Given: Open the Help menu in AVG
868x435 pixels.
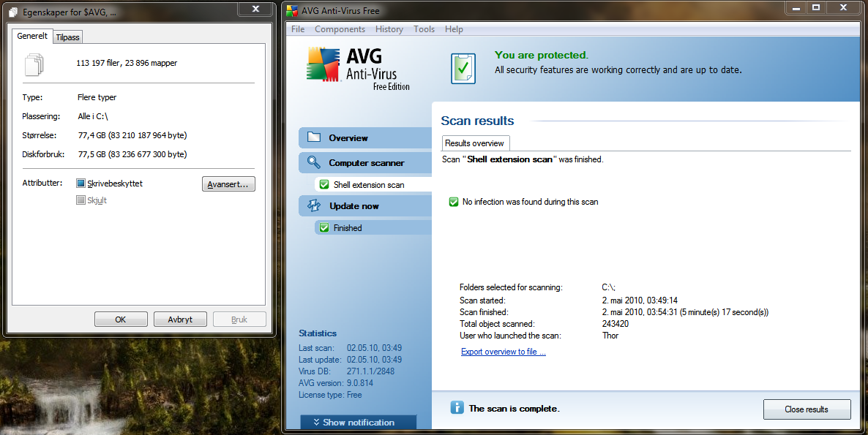Looking at the screenshot, I should [x=454, y=29].
